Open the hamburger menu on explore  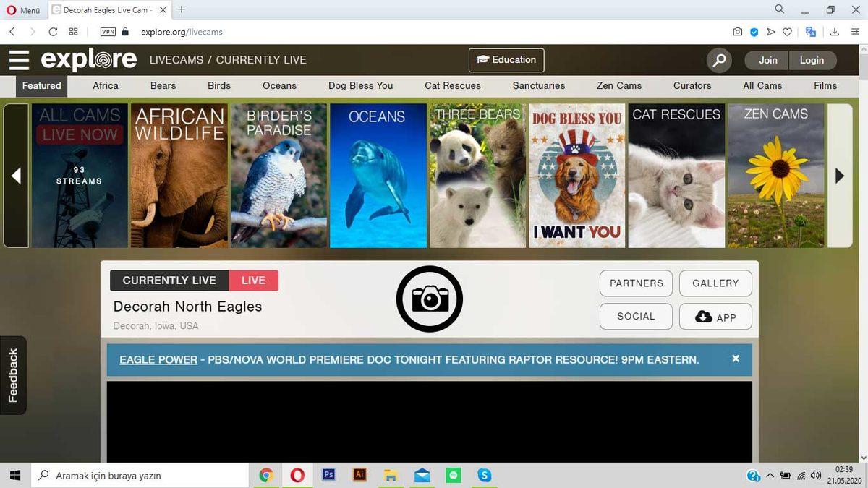20,60
